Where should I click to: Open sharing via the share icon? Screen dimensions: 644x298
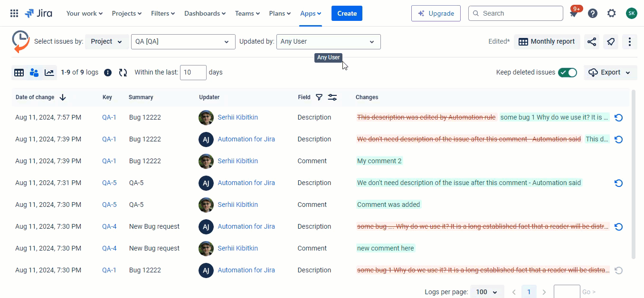pyautogui.click(x=592, y=42)
